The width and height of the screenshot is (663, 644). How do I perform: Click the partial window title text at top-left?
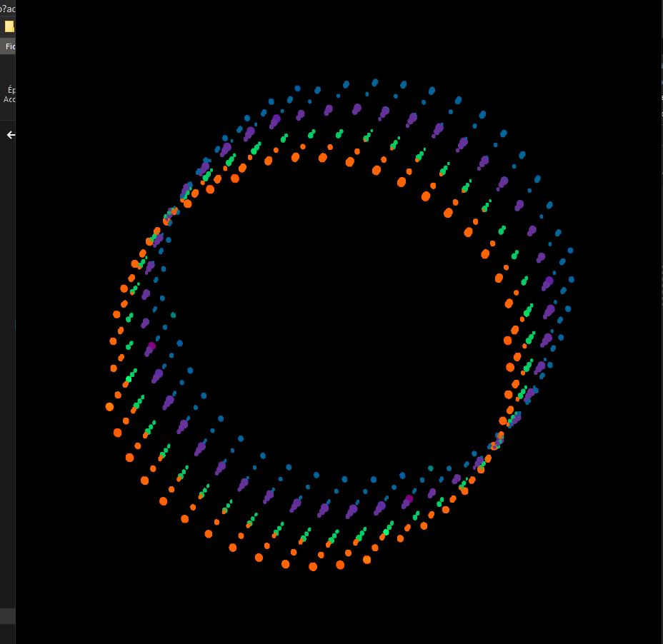point(8,9)
